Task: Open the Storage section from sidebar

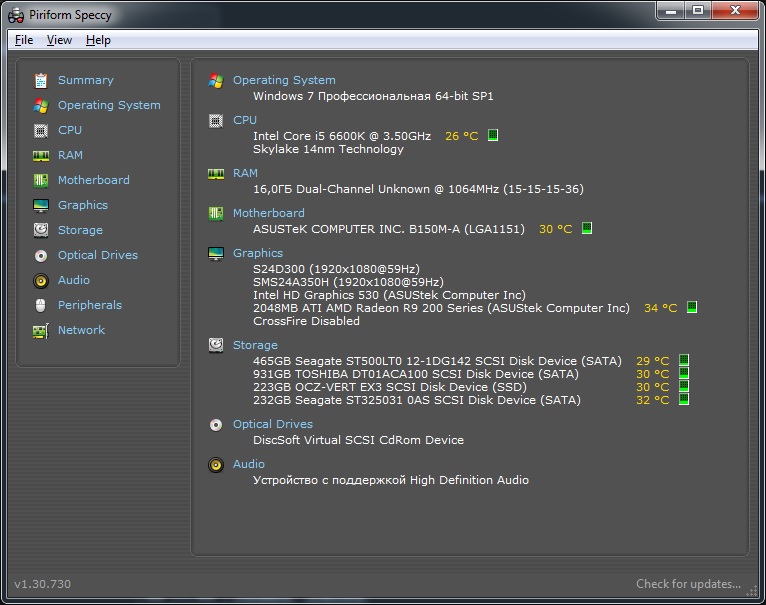Action: [80, 230]
